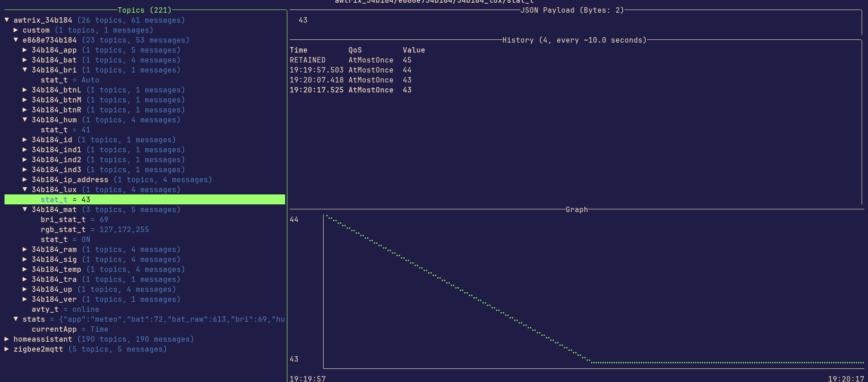Screen dimensions: 868x382
Task: Expand the 34b184_tra topic
Action: pyautogui.click(x=25, y=279)
